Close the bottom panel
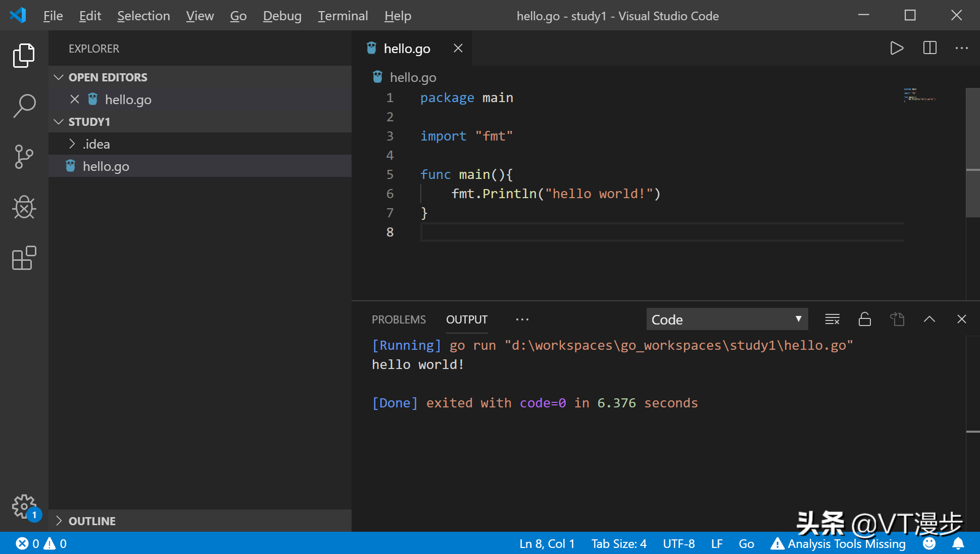 tap(962, 319)
